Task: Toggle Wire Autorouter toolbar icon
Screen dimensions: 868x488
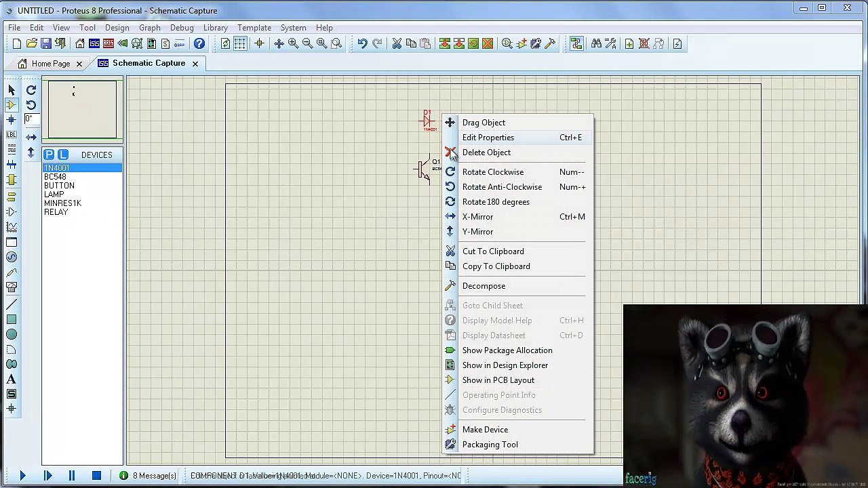Action: tap(576, 44)
